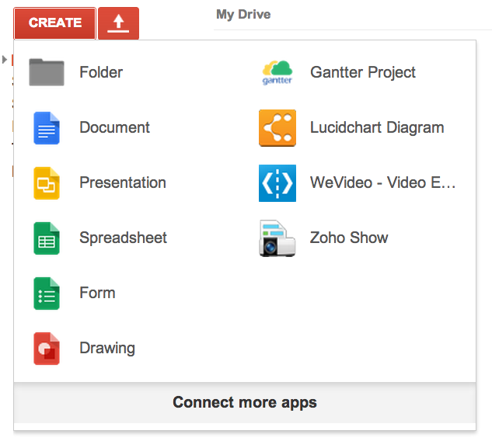Click the gray Folder icon

click(47, 72)
